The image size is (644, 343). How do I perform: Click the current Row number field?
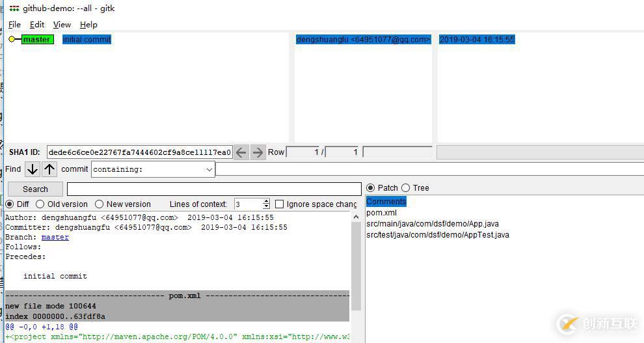[302, 152]
